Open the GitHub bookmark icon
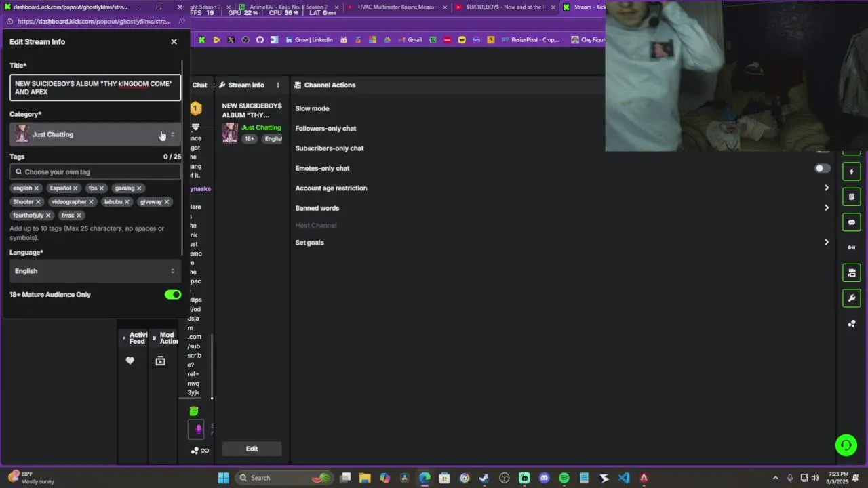Image resolution: width=868 pixels, height=488 pixels. 260,40
